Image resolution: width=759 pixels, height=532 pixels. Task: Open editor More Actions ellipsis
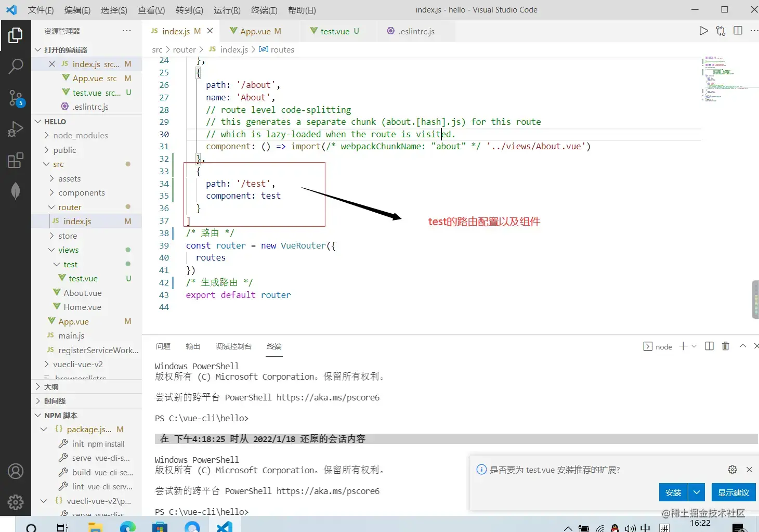754,31
